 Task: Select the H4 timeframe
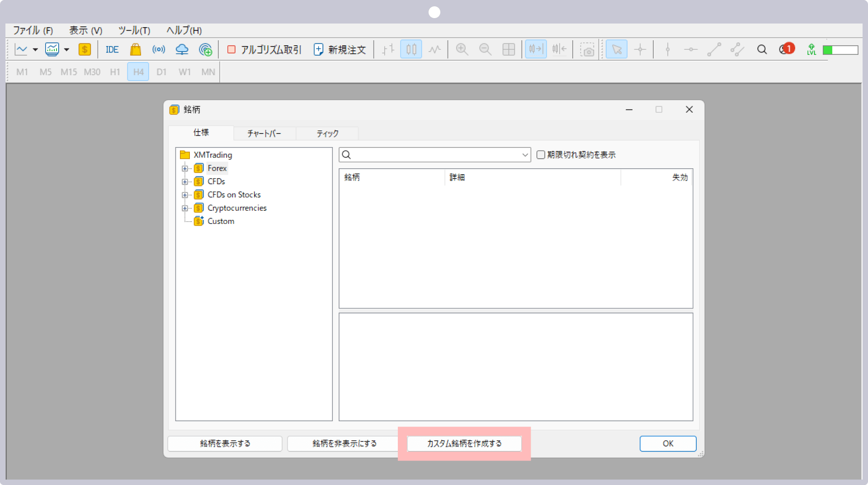click(x=138, y=72)
